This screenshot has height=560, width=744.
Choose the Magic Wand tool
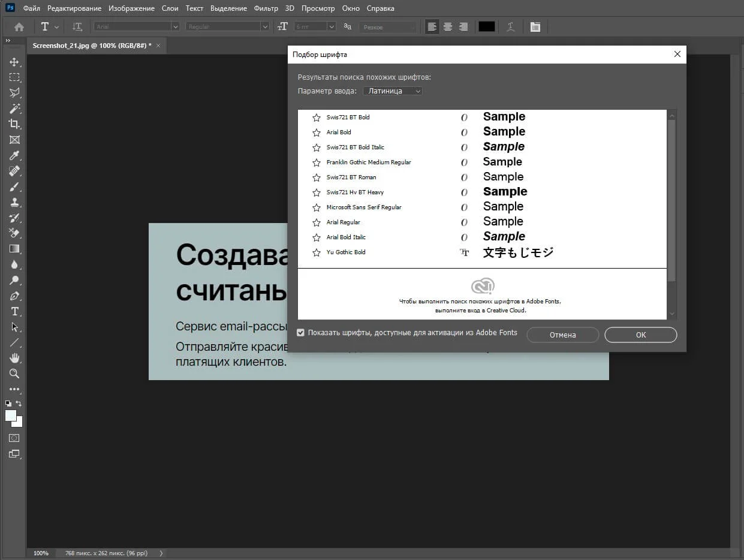tap(14, 109)
